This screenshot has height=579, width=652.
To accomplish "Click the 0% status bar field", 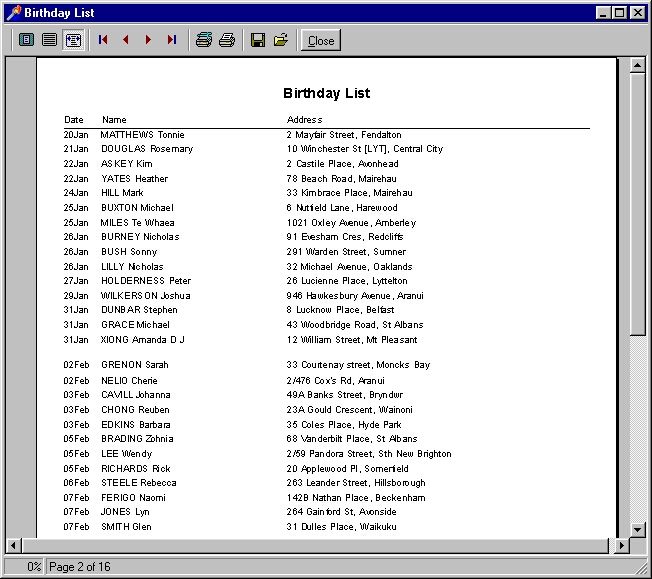I will [x=24, y=567].
